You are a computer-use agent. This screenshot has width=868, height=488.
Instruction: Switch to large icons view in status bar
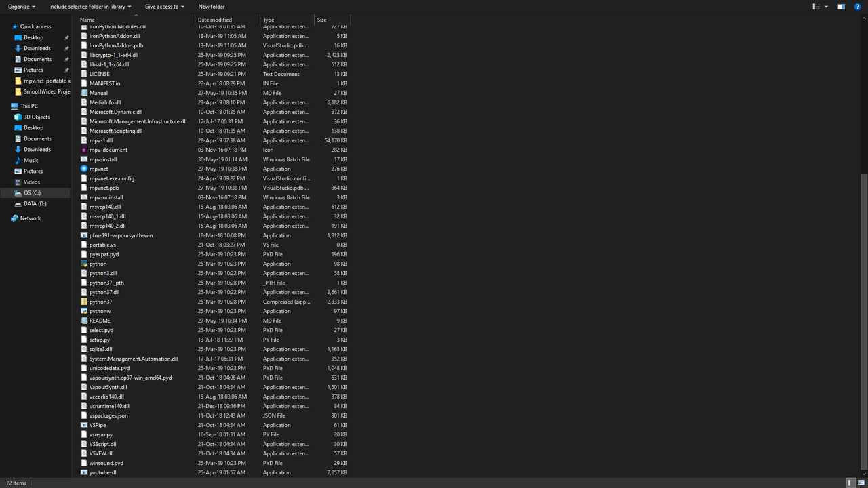pyautogui.click(x=861, y=483)
